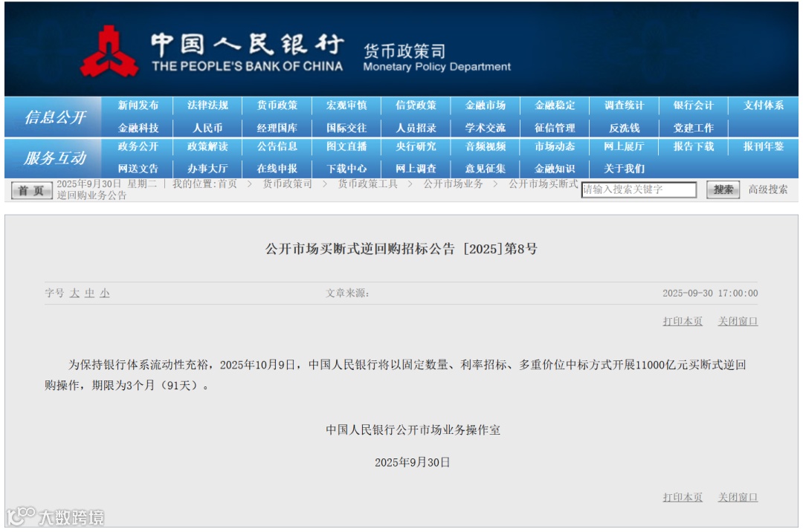Viewport: 803px width, 532px height.
Task: Open 网上展厅 menu item
Action: point(625,146)
